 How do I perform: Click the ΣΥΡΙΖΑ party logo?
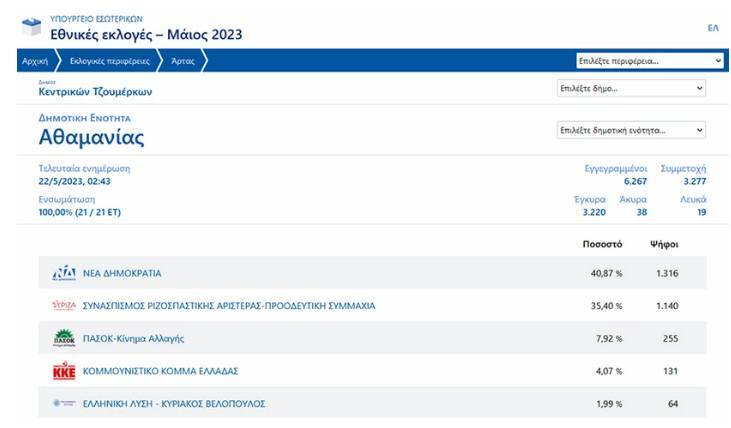(x=64, y=305)
